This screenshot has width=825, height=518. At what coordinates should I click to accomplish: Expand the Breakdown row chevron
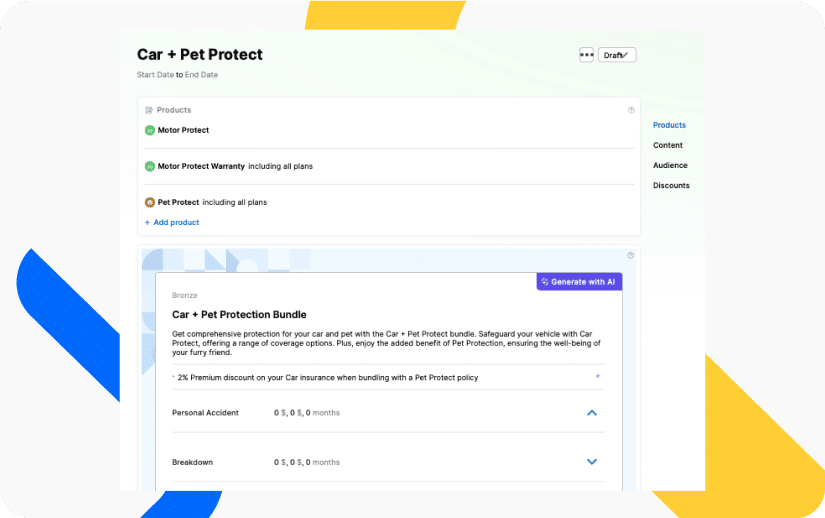pos(592,462)
